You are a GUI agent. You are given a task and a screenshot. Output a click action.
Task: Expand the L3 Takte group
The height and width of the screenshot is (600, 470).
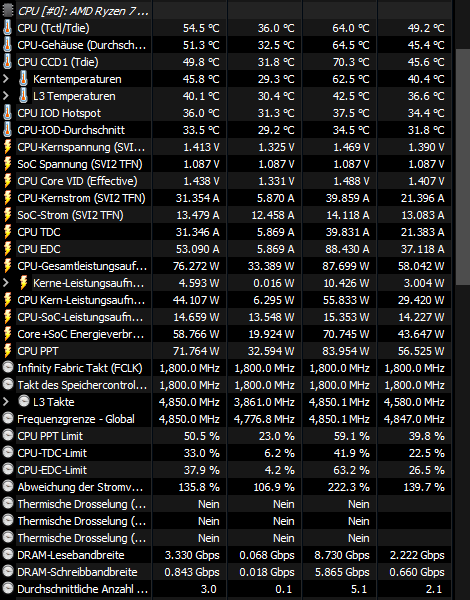click(5, 401)
